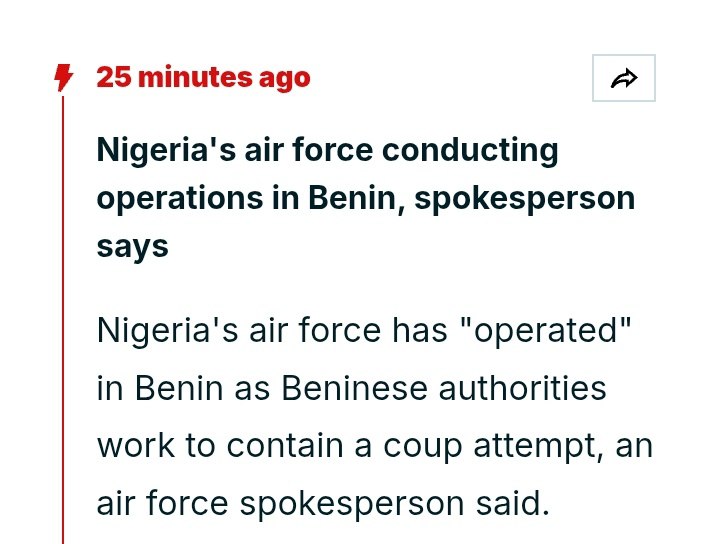Click the word "ago" in the red timestamp

click(x=284, y=77)
